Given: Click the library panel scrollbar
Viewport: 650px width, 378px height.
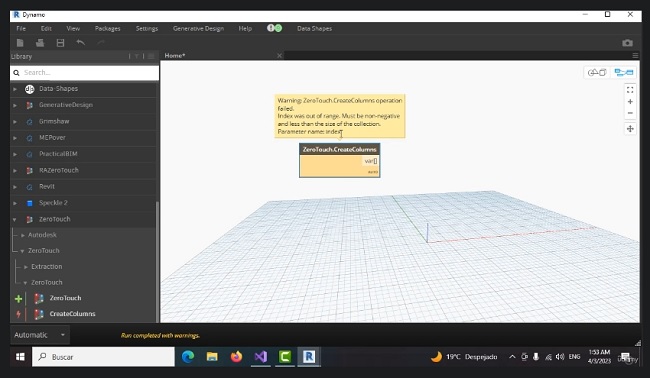Looking at the screenshot, I should [x=157, y=261].
